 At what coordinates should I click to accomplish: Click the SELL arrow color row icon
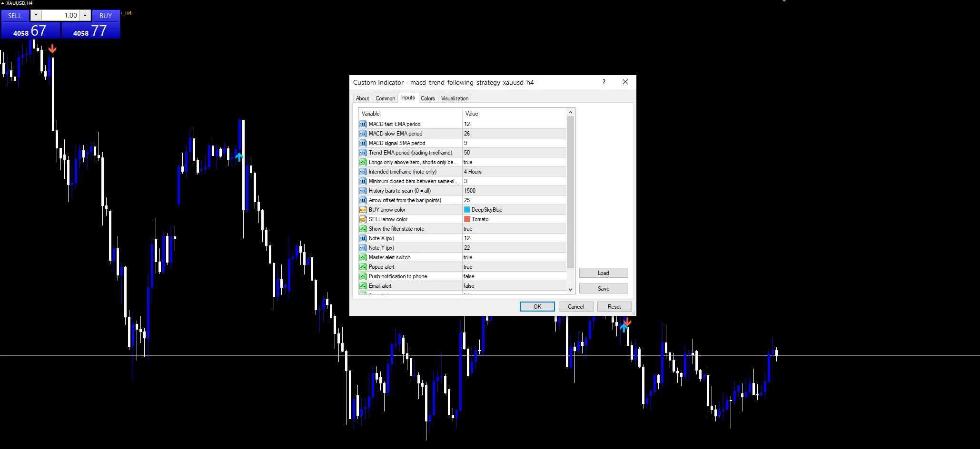click(363, 219)
